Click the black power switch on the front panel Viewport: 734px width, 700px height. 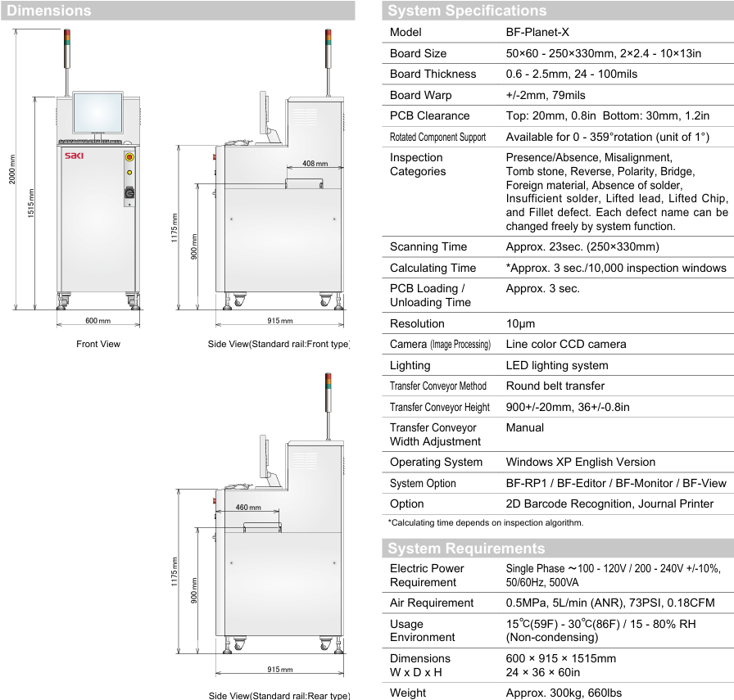pyautogui.click(x=129, y=193)
